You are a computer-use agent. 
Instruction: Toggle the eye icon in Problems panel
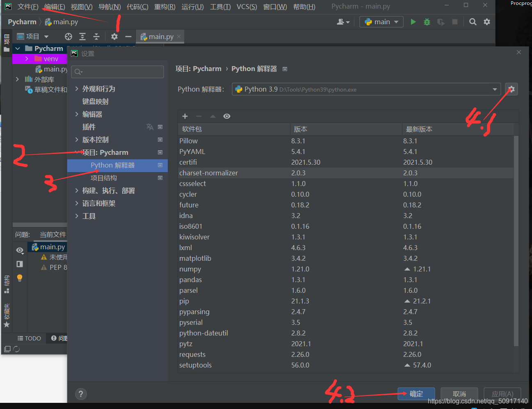point(20,250)
